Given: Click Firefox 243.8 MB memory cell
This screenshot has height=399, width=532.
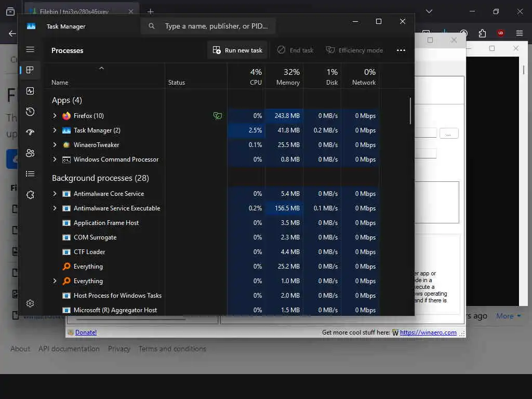Looking at the screenshot, I should pos(284,116).
